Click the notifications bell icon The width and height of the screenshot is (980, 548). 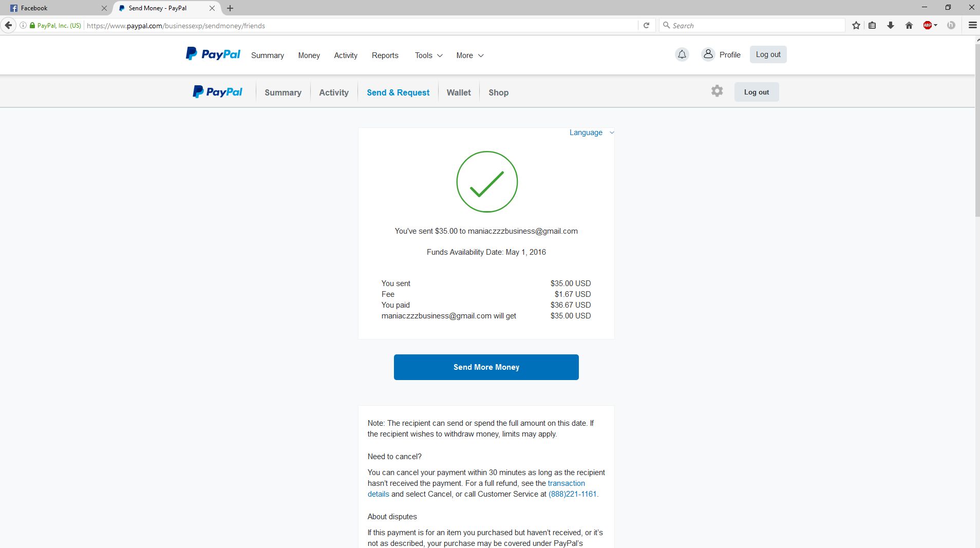coord(682,54)
